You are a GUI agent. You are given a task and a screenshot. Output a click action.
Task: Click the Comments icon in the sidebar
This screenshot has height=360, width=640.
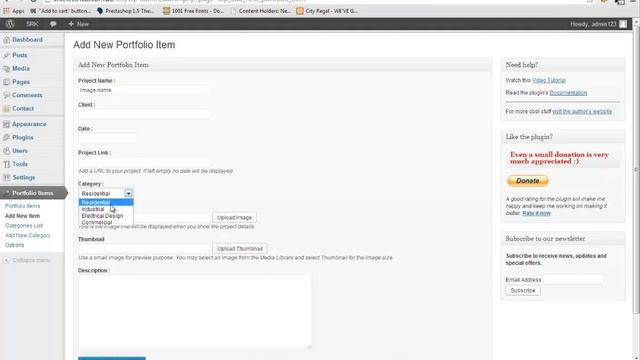tap(7, 95)
